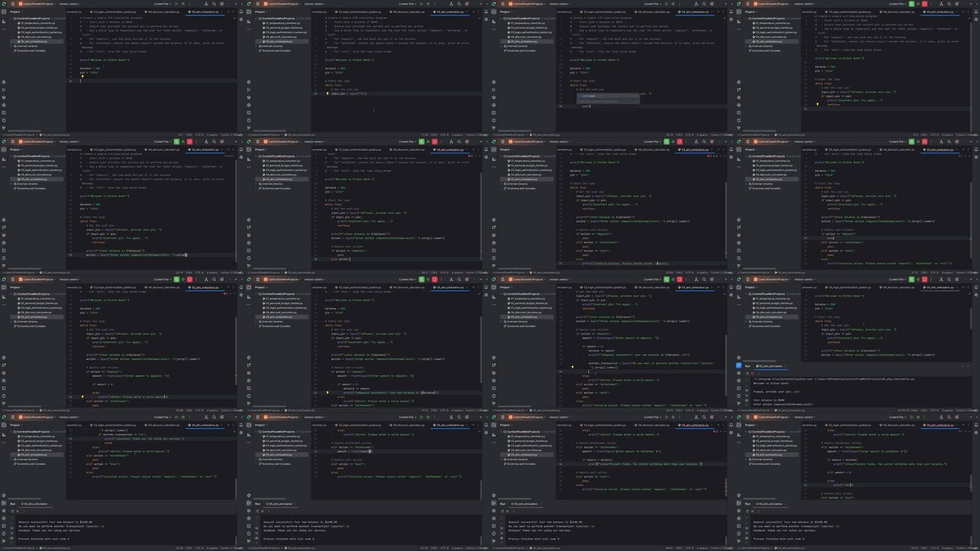Open Search Everywhere magnifier in input("") screenshot
This screenshot has width=980, height=551.
[459, 4]
